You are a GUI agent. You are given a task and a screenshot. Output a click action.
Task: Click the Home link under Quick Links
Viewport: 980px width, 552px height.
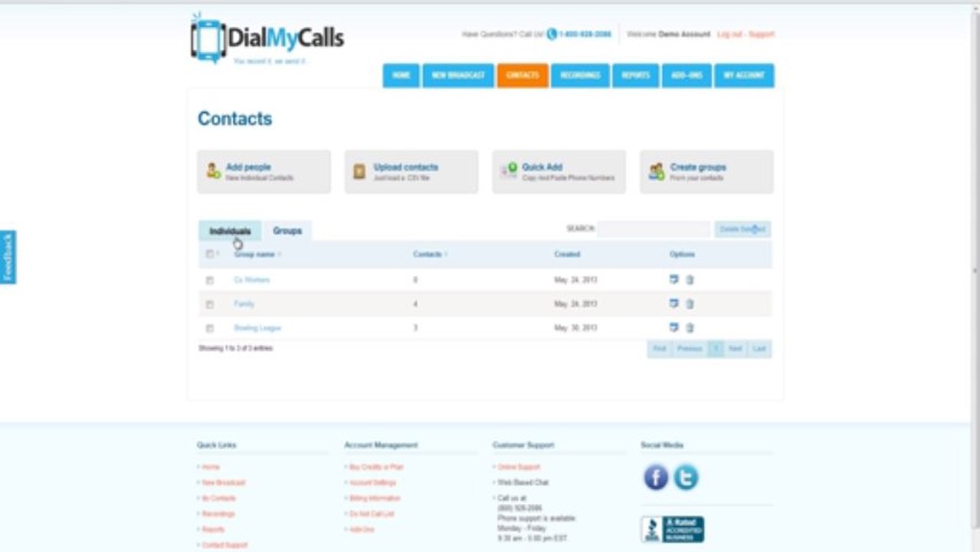click(211, 467)
